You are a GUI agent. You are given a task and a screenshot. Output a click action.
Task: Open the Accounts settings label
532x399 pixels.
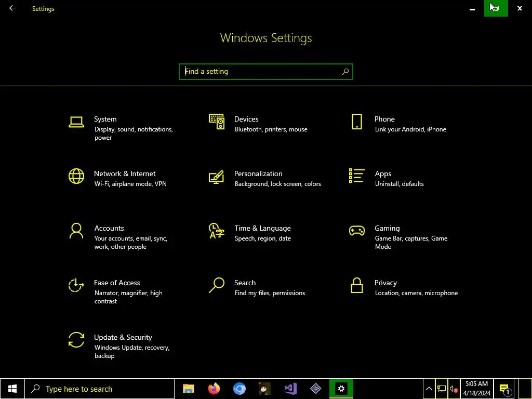109,229
